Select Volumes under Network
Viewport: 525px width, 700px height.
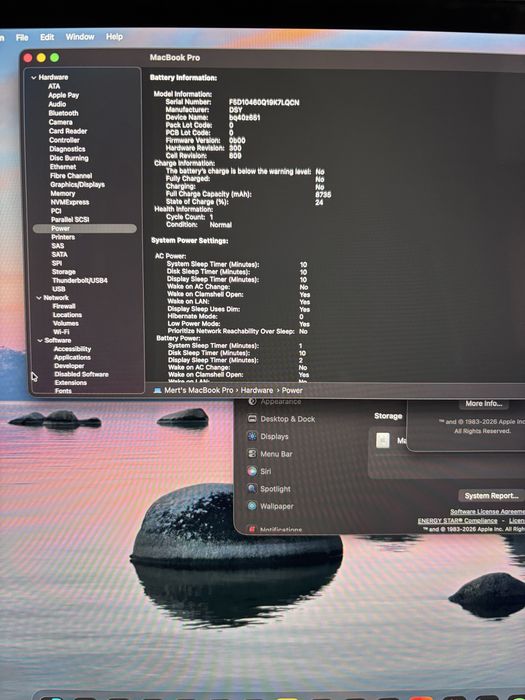click(66, 323)
